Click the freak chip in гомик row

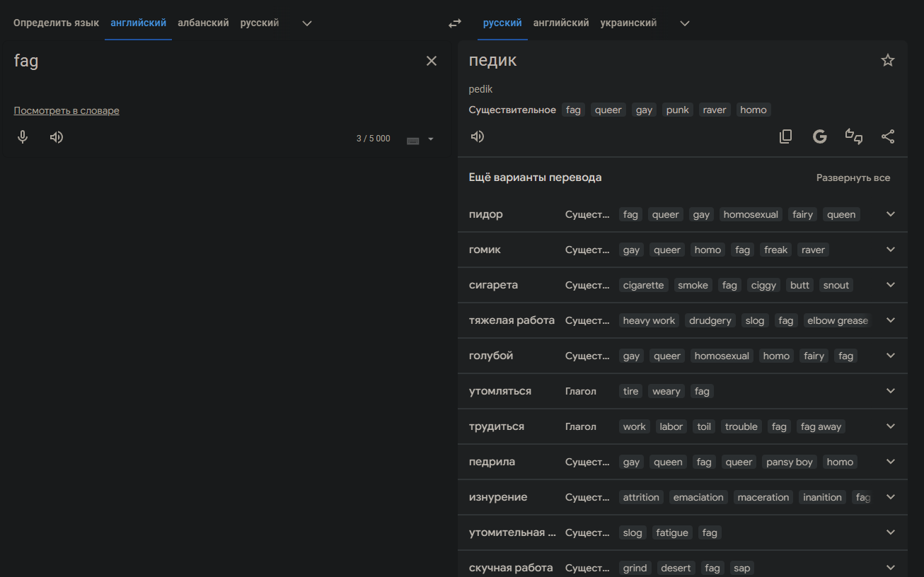click(x=776, y=250)
